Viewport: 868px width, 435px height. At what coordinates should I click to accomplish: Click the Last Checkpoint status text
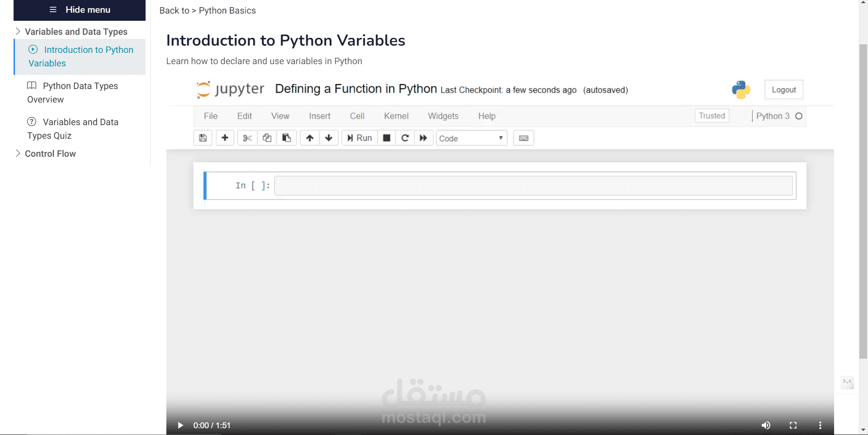509,90
